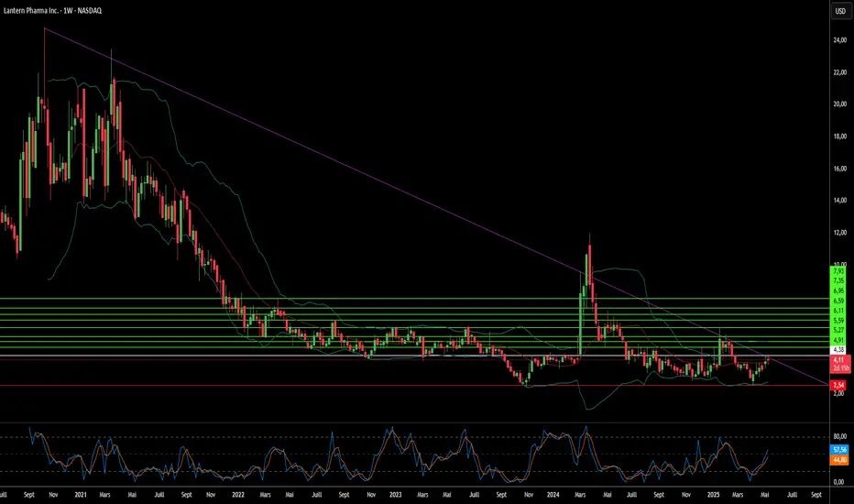Select the 2023 label on time axis
Screen dimensions: 854x504
396,494
